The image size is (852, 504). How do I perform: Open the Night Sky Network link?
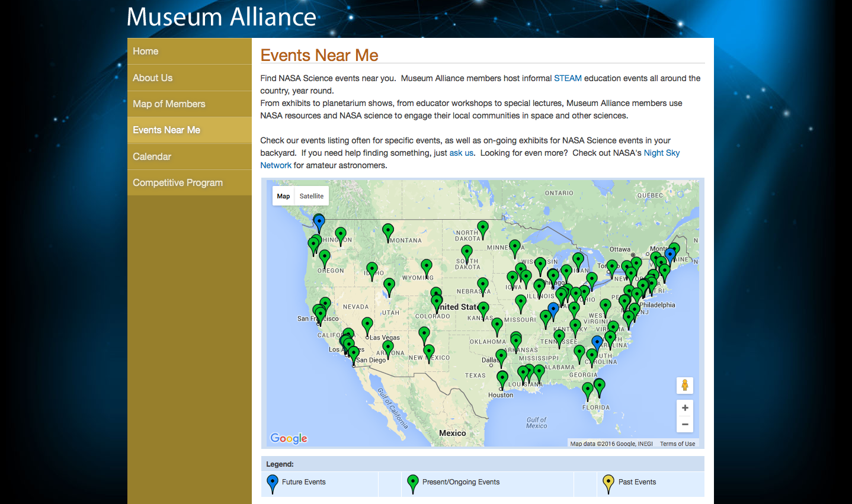[x=662, y=153]
